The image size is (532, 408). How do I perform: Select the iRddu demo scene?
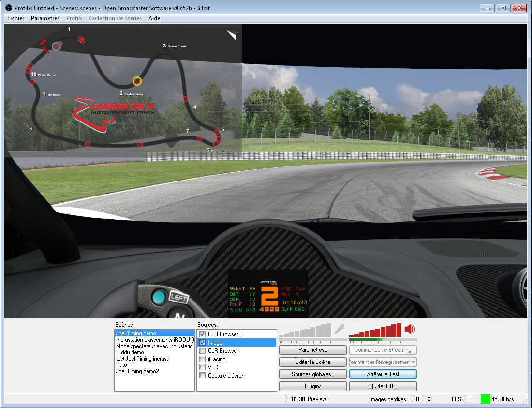click(154, 352)
